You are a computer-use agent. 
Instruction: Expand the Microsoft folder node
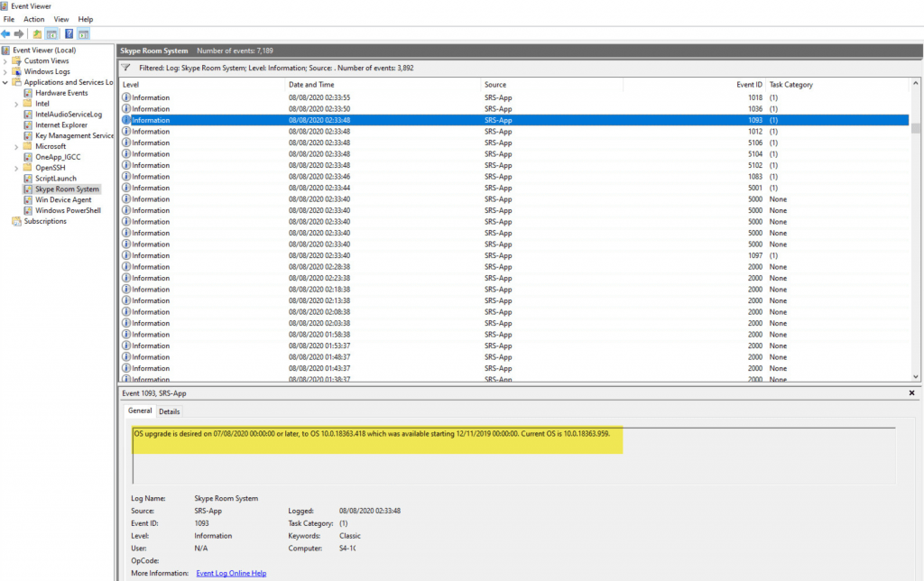click(x=16, y=147)
